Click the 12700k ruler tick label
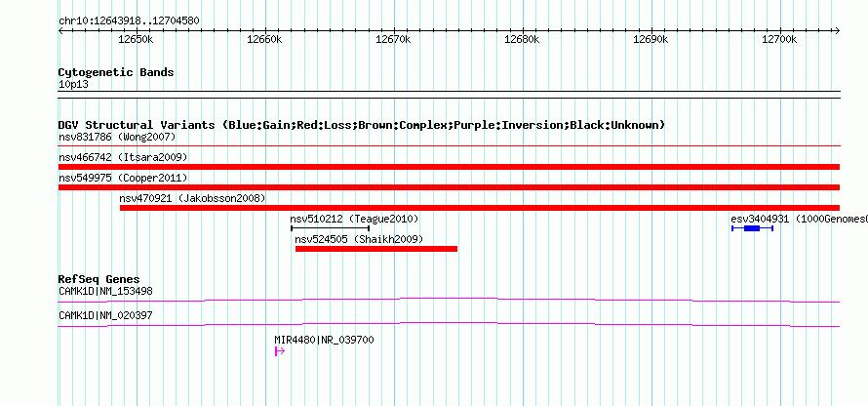Image resolution: width=868 pixels, height=406 pixels. [780, 39]
